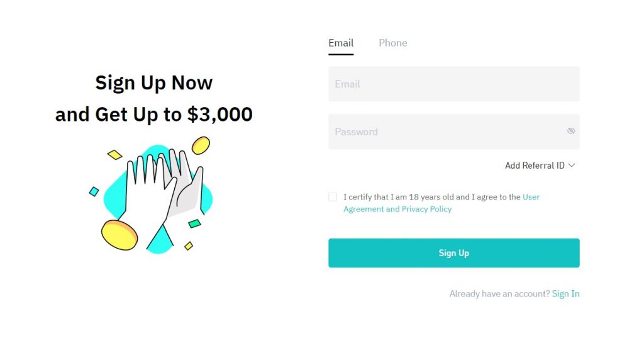Open the Sign In link

565,293
